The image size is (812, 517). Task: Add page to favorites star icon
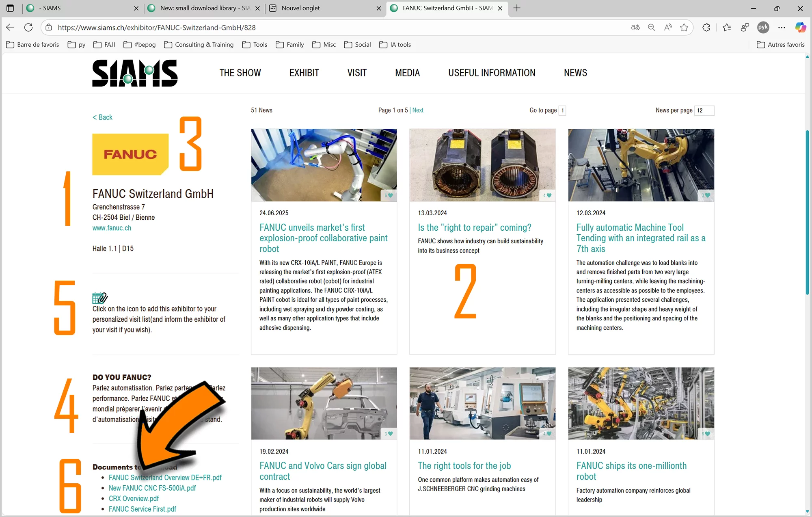[684, 27]
